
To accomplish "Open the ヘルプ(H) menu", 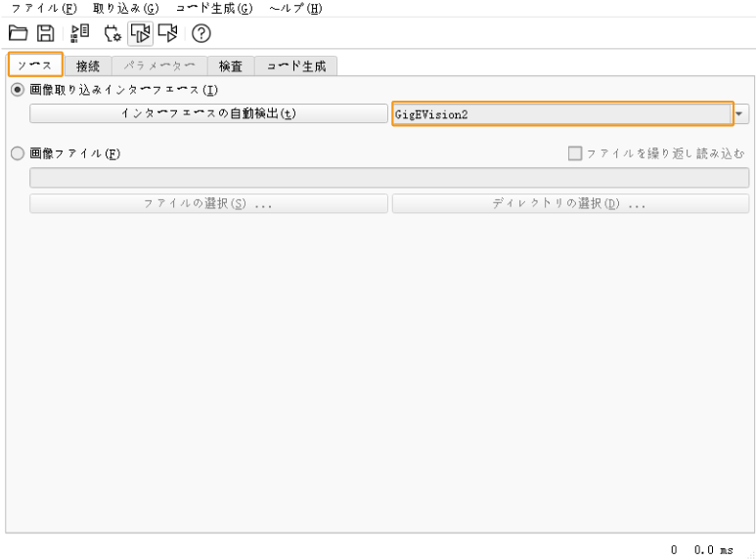I will coord(295,8).
